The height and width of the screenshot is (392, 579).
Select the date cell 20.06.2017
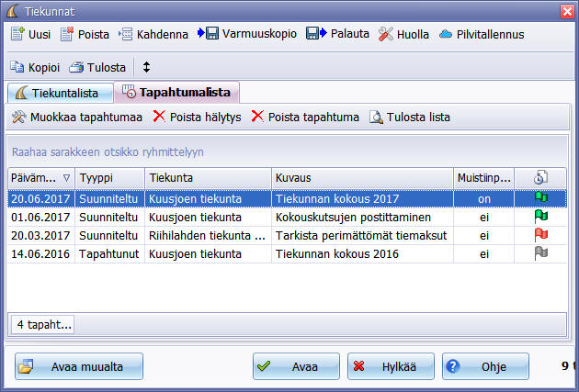click(41, 199)
